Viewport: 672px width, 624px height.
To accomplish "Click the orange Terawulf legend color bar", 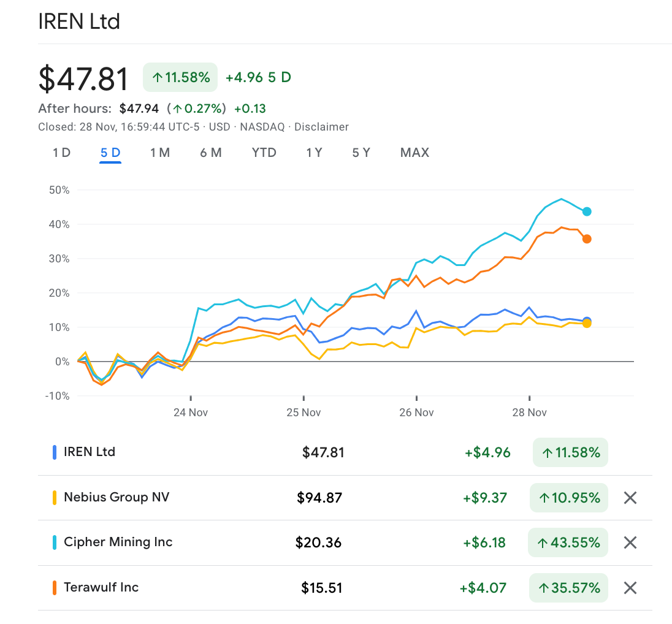I will pyautogui.click(x=55, y=588).
